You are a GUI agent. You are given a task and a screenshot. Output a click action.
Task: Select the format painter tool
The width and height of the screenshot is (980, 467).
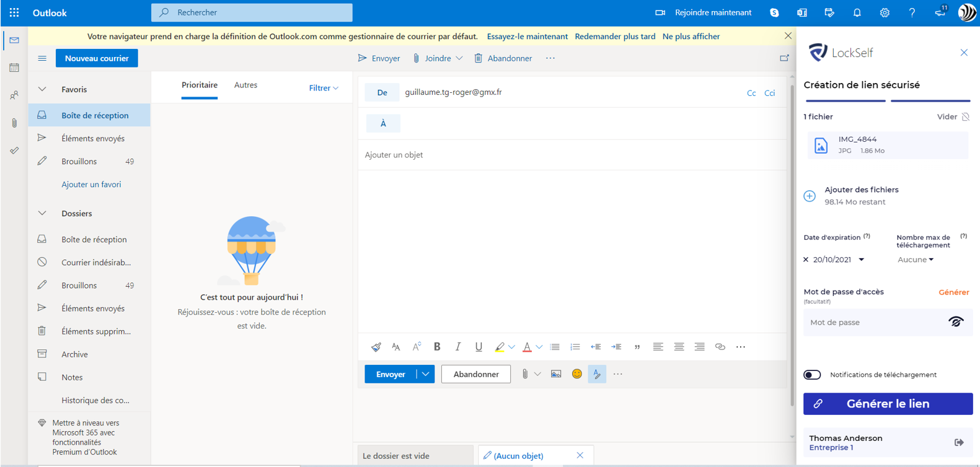coord(376,347)
